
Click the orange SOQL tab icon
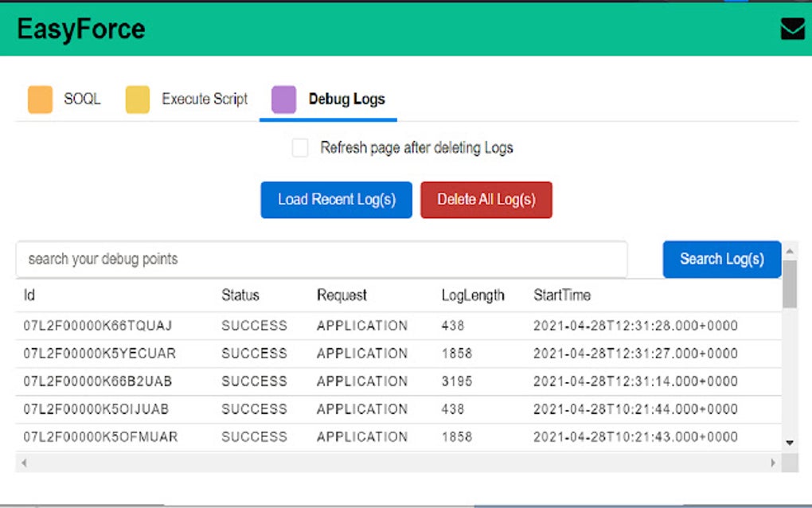(x=41, y=100)
